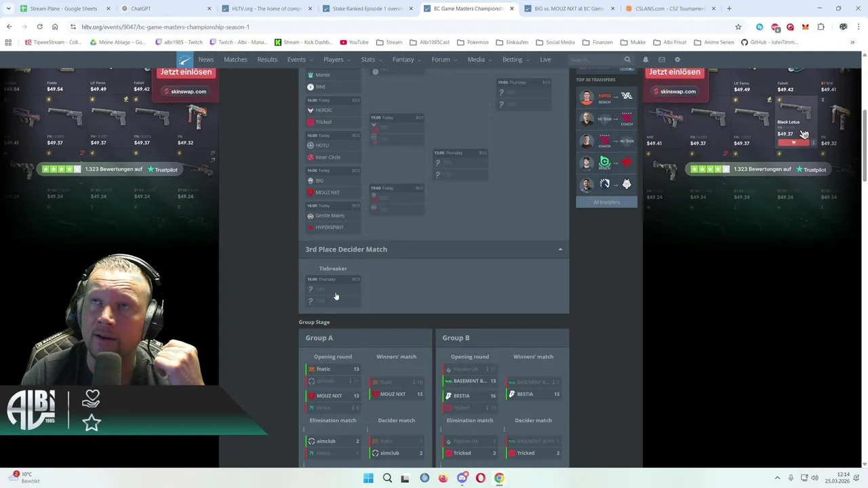Image resolution: width=868 pixels, height=488 pixels.
Task: Expand the Fantasy dropdown
Action: [406, 60]
